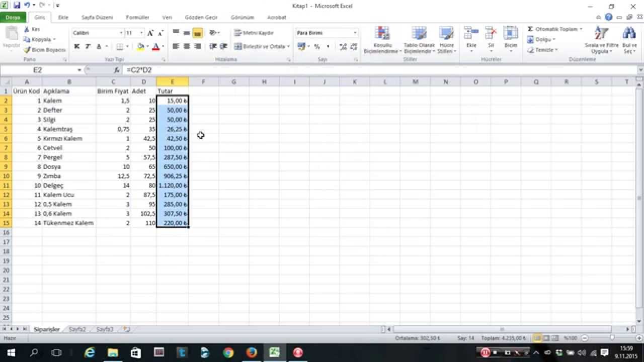Screen dimensions: 644x362
Task: Open the Dosya file tab
Action: (x=13, y=17)
